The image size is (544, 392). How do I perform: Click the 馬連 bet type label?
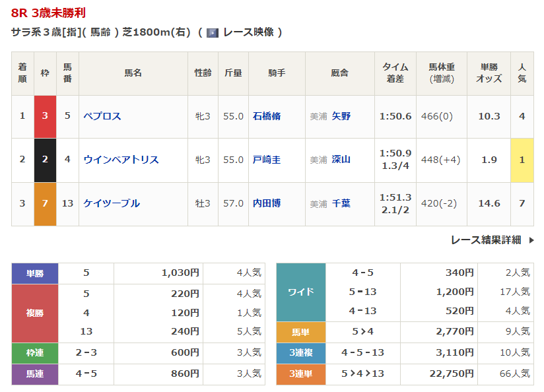click(x=35, y=374)
